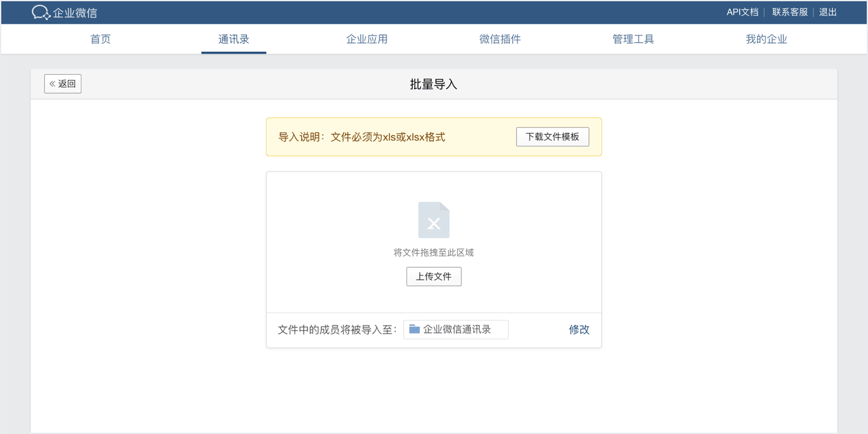This screenshot has width=868, height=434.
Task: Click the 返回 button
Action: click(62, 84)
